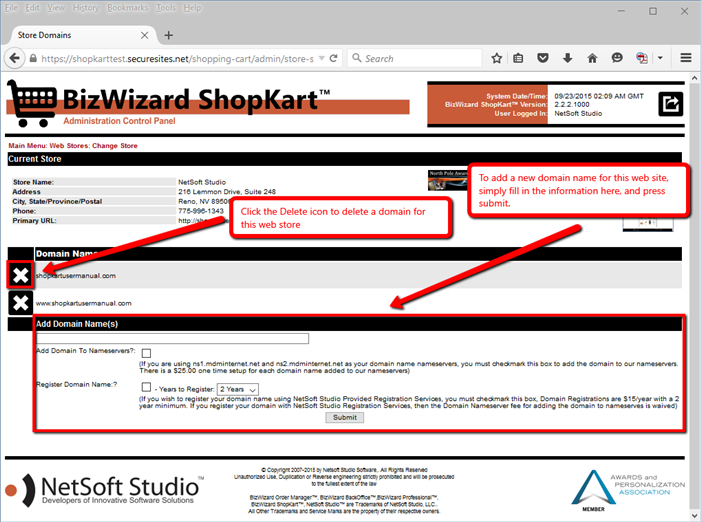Open the hamburger browser menu
The width and height of the screenshot is (701, 522).
(x=686, y=58)
